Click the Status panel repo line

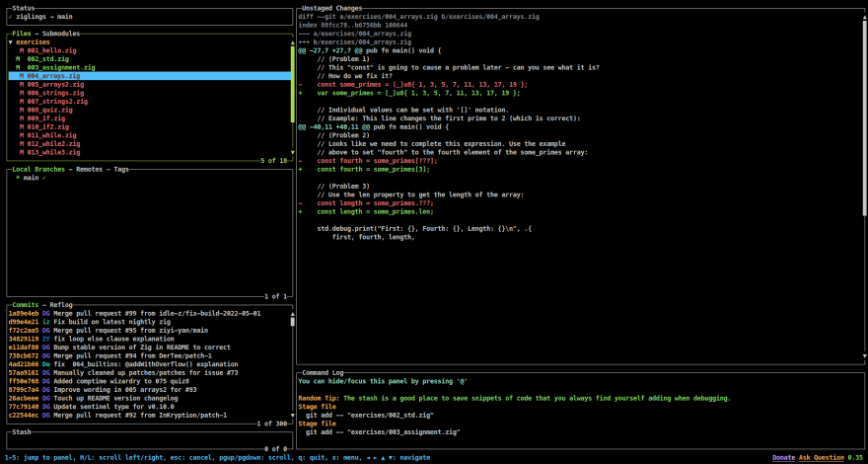coord(150,17)
